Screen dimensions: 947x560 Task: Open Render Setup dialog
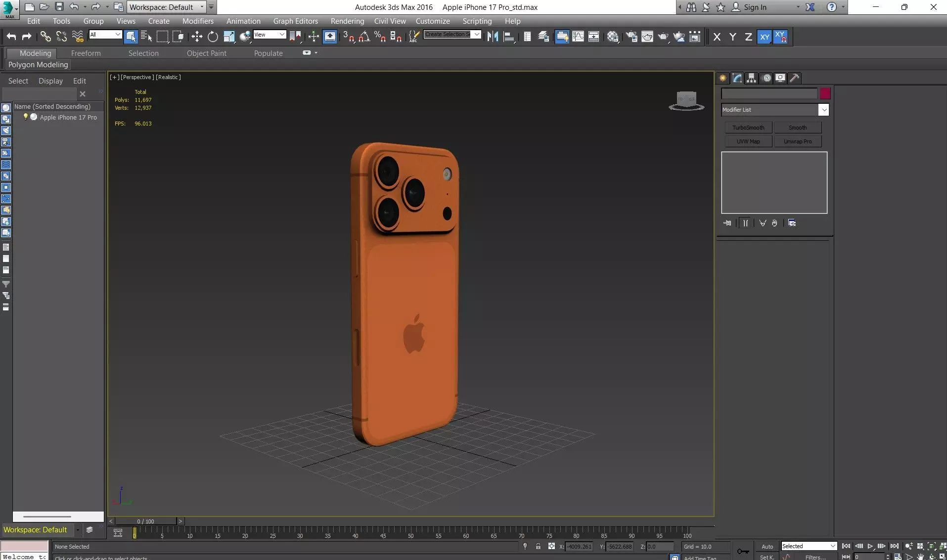point(631,37)
